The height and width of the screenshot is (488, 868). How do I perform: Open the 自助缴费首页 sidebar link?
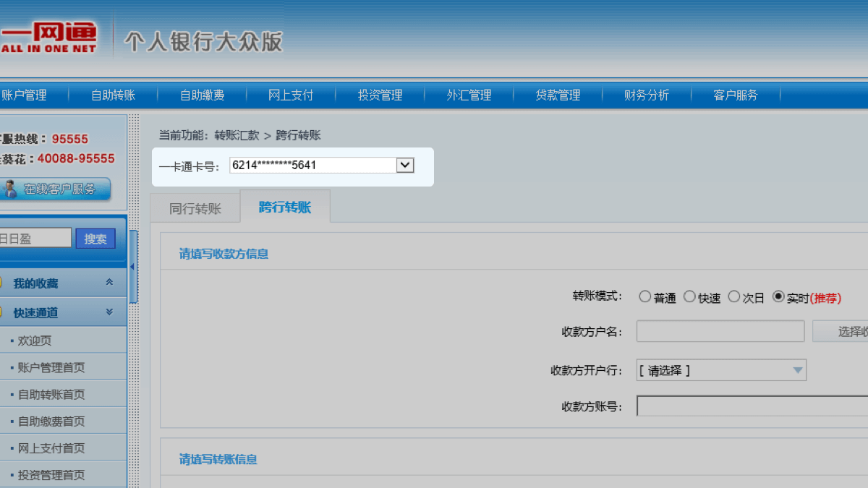tap(51, 421)
